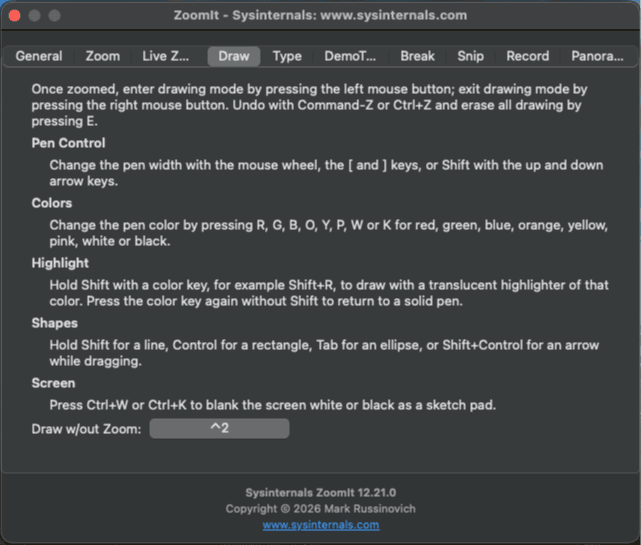Open the Zoom tab

[x=103, y=56]
